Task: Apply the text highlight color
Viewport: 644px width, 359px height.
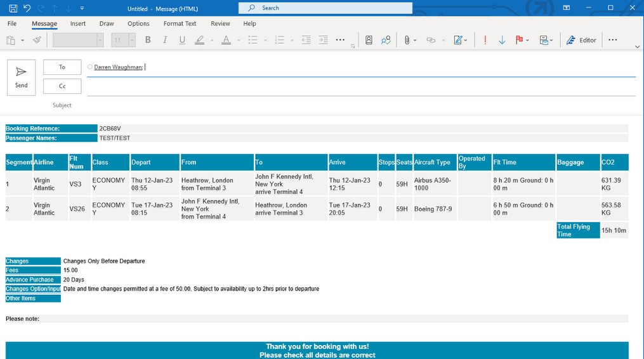Action: coord(200,40)
